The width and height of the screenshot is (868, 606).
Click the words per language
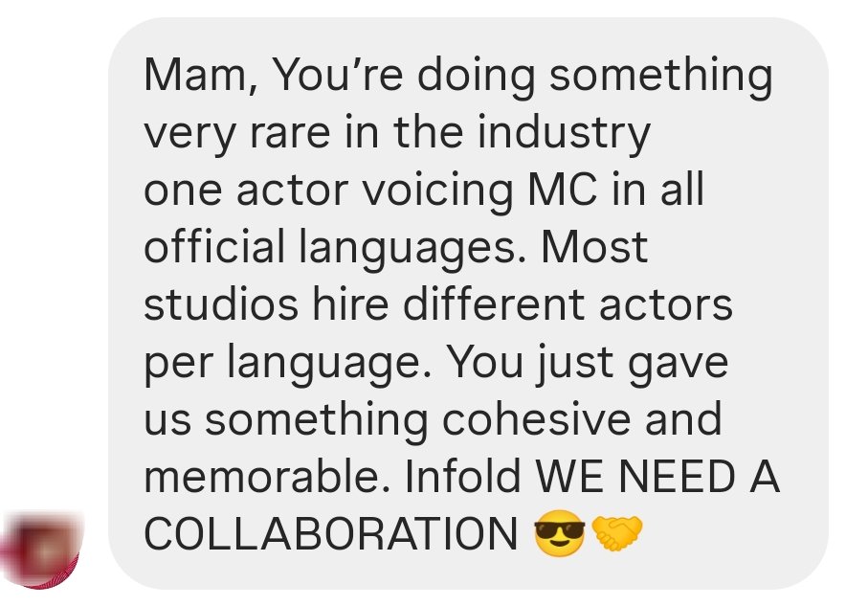click(x=288, y=364)
